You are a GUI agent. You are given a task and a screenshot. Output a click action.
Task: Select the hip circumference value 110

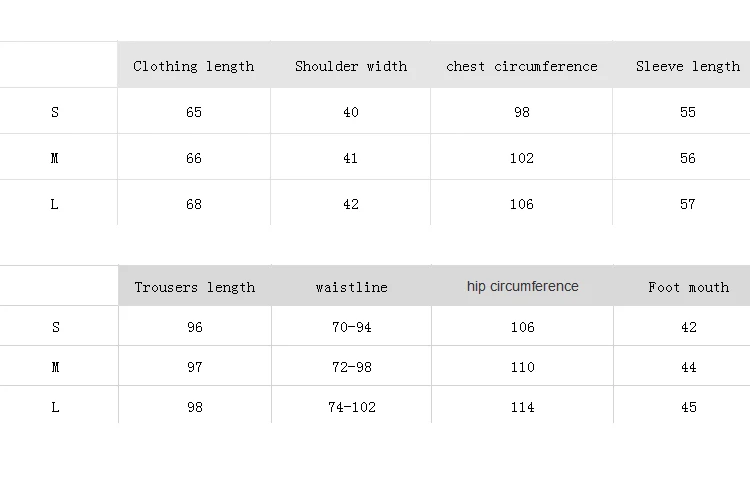click(x=522, y=367)
